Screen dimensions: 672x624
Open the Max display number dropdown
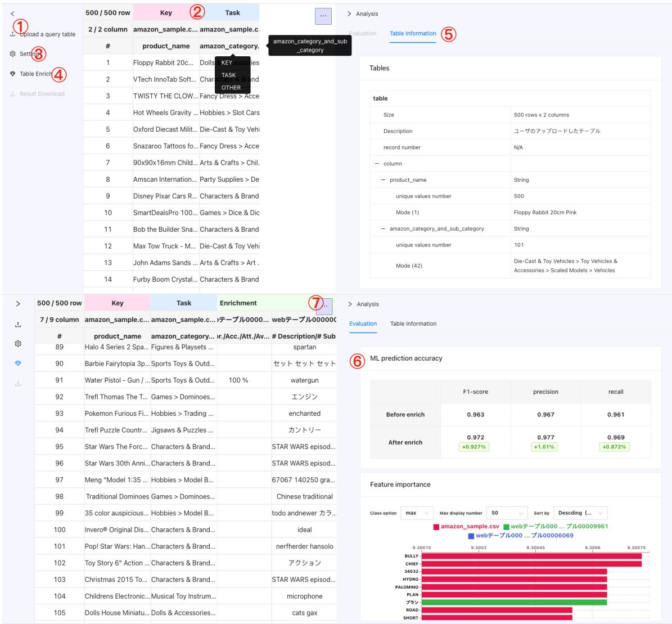pos(507,513)
